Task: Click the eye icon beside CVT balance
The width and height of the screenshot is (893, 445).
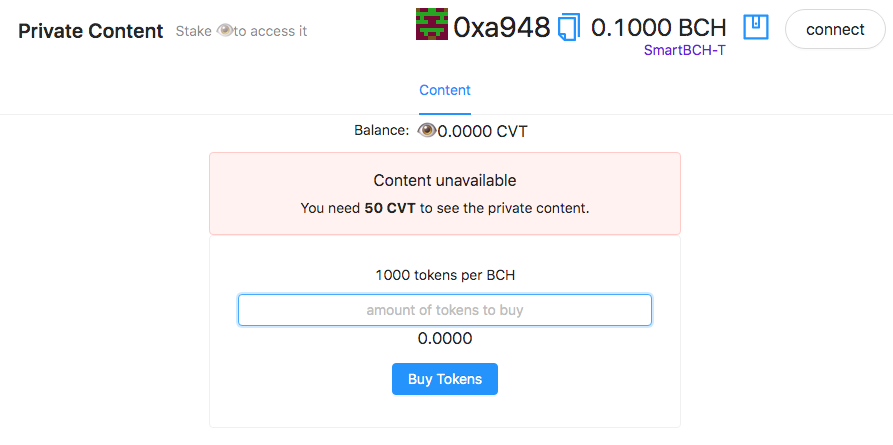Action: [427, 131]
